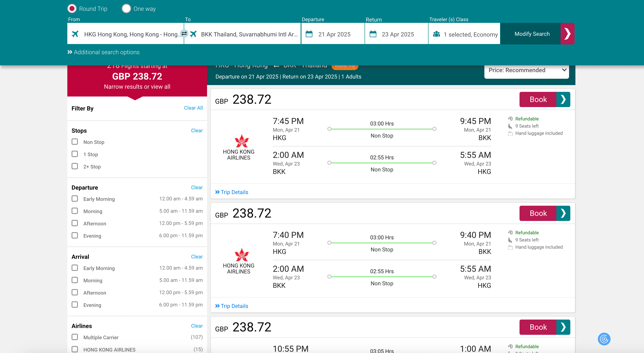Enable the Evening departure checkbox
The width and height of the screenshot is (644, 353).
pyautogui.click(x=75, y=236)
